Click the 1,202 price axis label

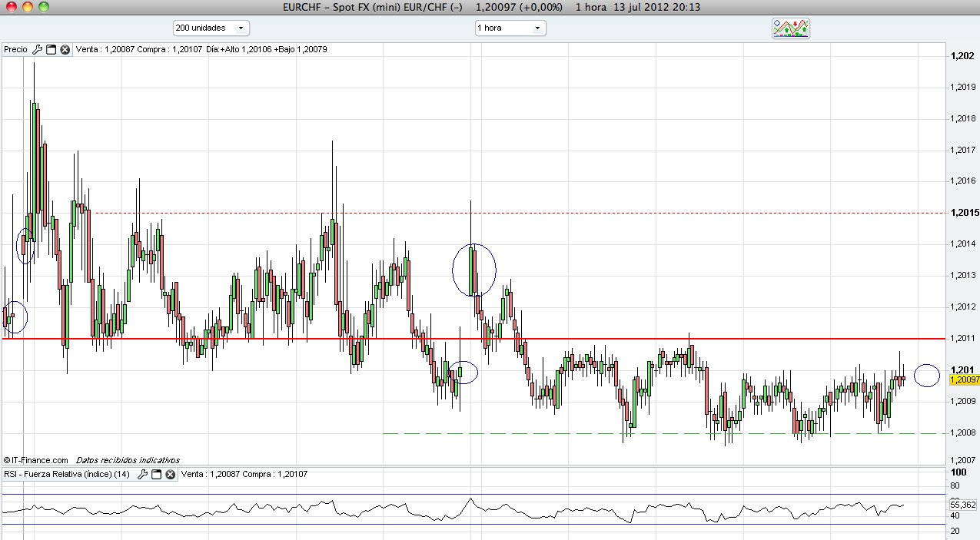click(x=963, y=56)
